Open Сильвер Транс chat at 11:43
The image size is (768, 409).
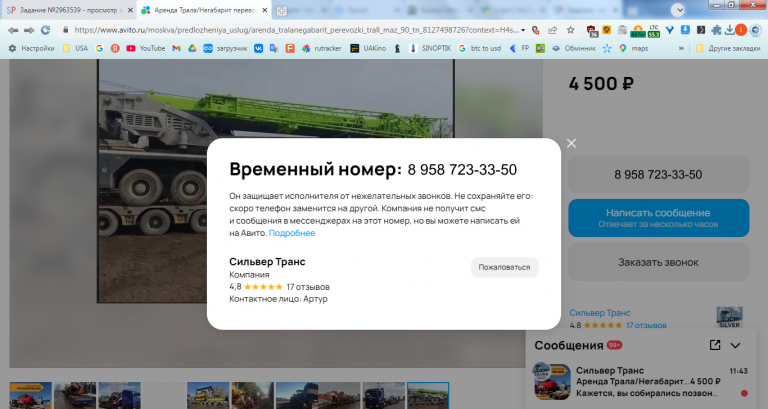pos(641,382)
